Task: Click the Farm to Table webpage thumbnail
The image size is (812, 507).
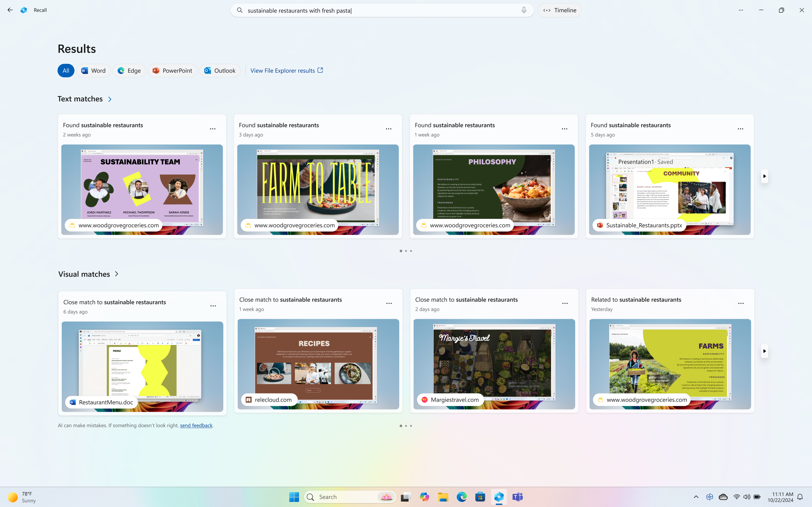Action: pos(318,189)
